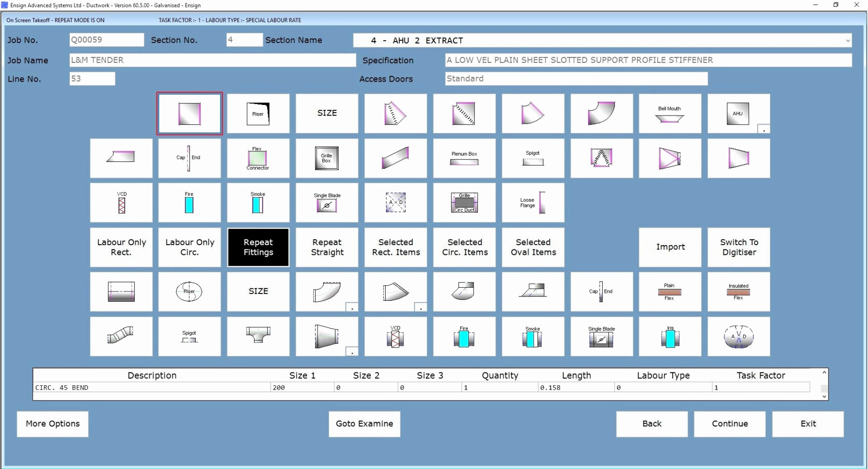Screen dimensions: 868x469
Task: Select the Flex Connector item
Action: tap(258, 158)
